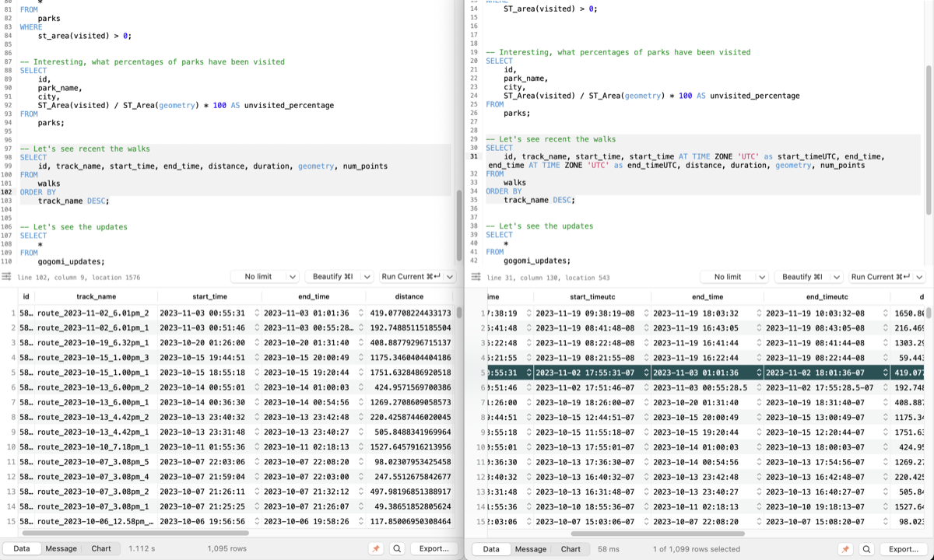
Task: Select cell 2023-10-07 15:08:20-07
Action: coord(825,521)
